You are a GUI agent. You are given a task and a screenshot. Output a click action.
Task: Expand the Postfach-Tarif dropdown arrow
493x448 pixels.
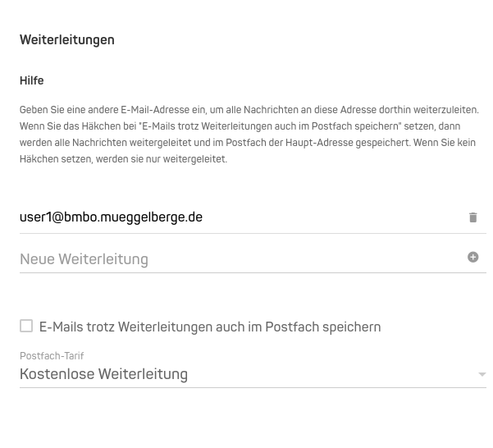[482, 375]
